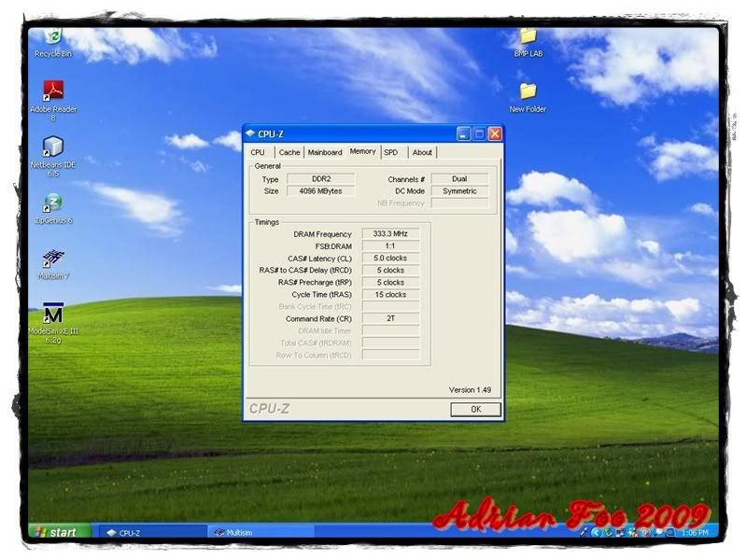Viewport: 747px width, 560px height.
Task: Open the New Folder on desktop
Action: point(528,98)
